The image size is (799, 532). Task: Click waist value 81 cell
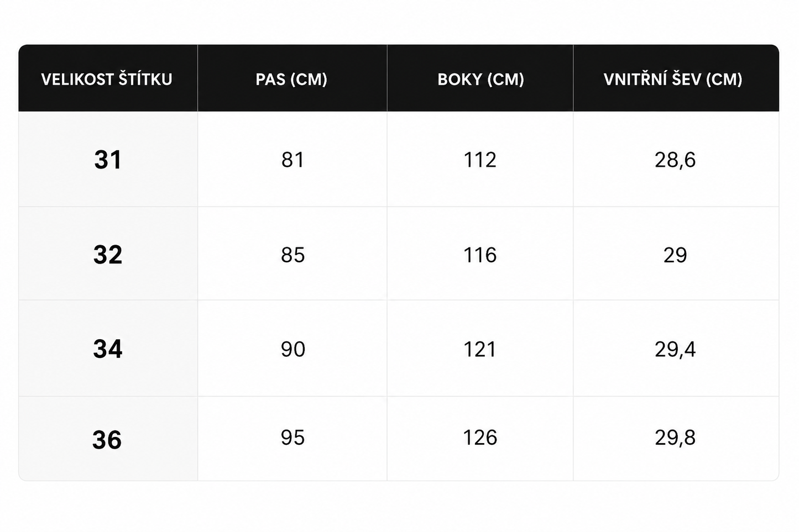292,159
